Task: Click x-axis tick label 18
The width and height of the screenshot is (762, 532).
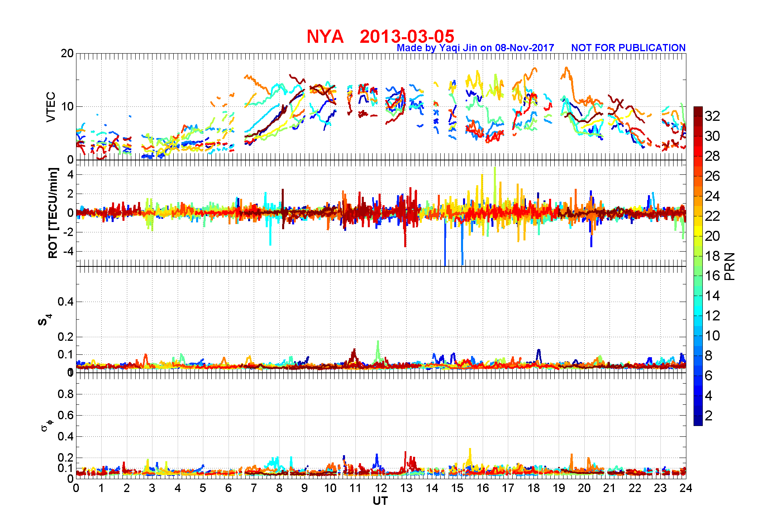Action: [533, 488]
